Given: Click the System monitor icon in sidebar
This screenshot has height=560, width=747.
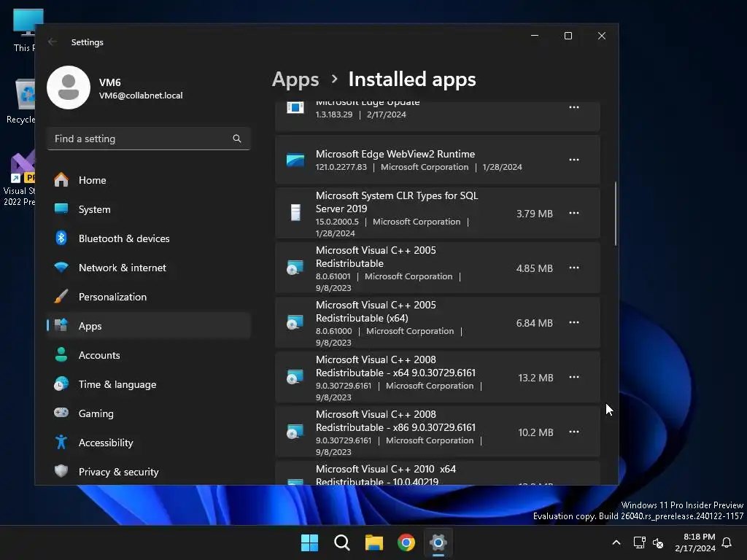Looking at the screenshot, I should coord(61,209).
